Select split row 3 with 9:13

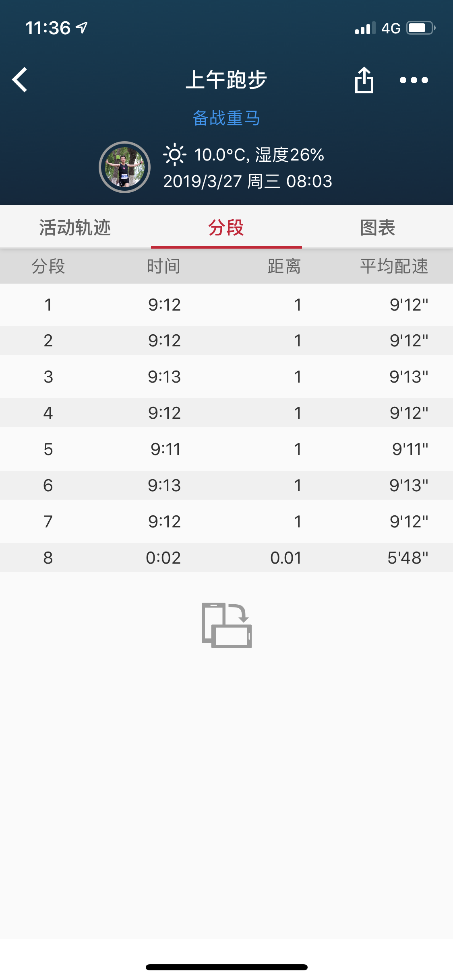[226, 377]
